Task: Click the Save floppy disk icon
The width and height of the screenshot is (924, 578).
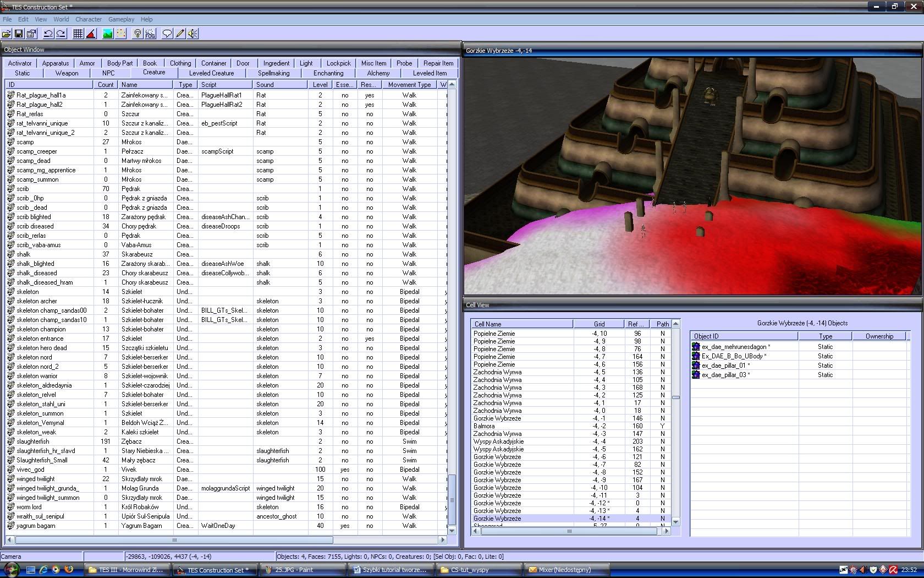Action: 19,34
